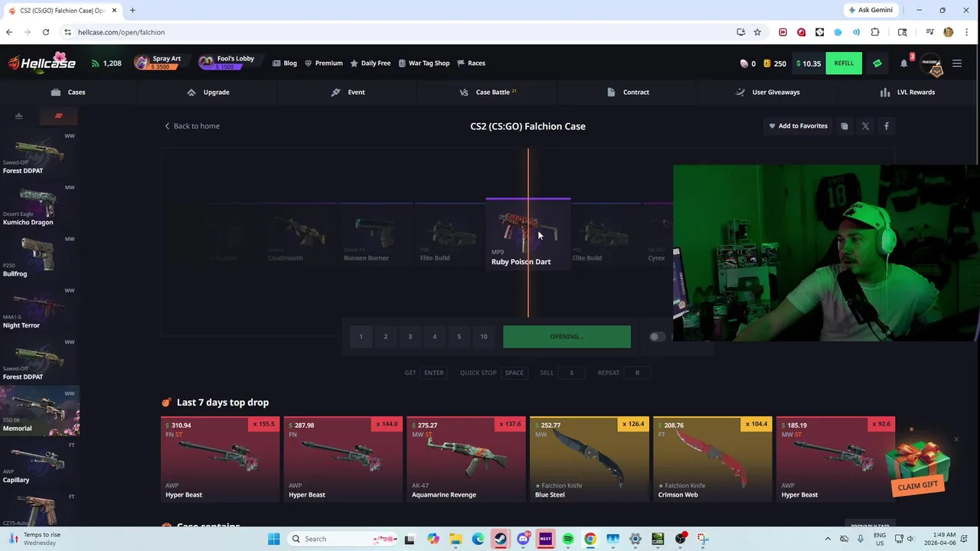The image size is (980, 551).
Task: Go to the Case Battle tab
Action: 488,92
